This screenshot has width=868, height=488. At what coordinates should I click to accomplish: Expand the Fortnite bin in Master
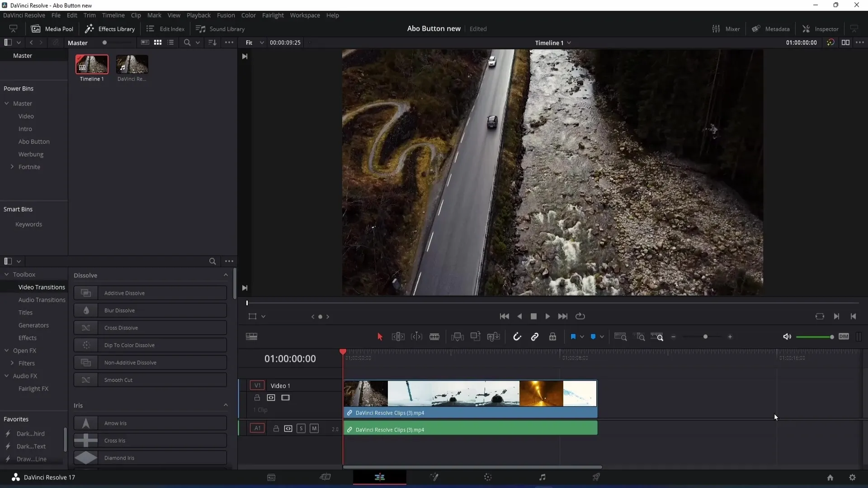(x=13, y=166)
